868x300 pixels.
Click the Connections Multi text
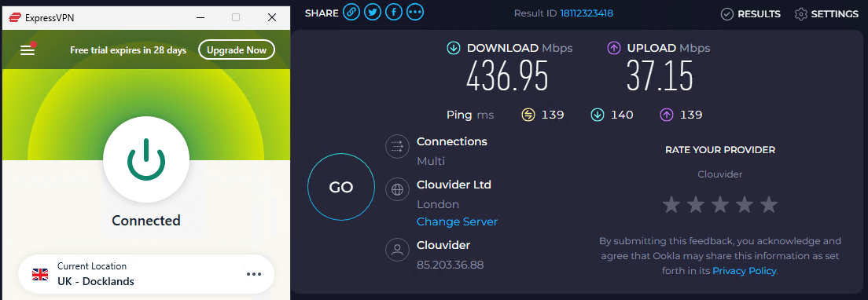tap(431, 161)
